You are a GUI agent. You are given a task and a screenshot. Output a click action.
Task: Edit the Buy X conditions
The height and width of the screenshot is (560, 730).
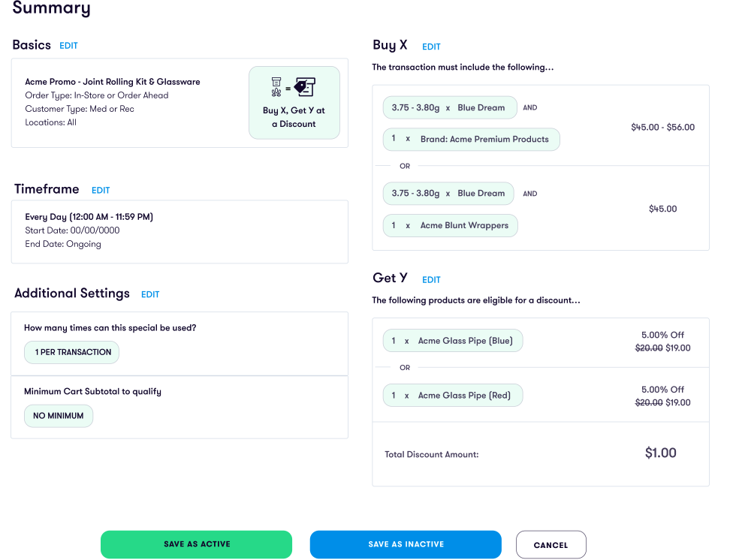pyautogui.click(x=431, y=47)
